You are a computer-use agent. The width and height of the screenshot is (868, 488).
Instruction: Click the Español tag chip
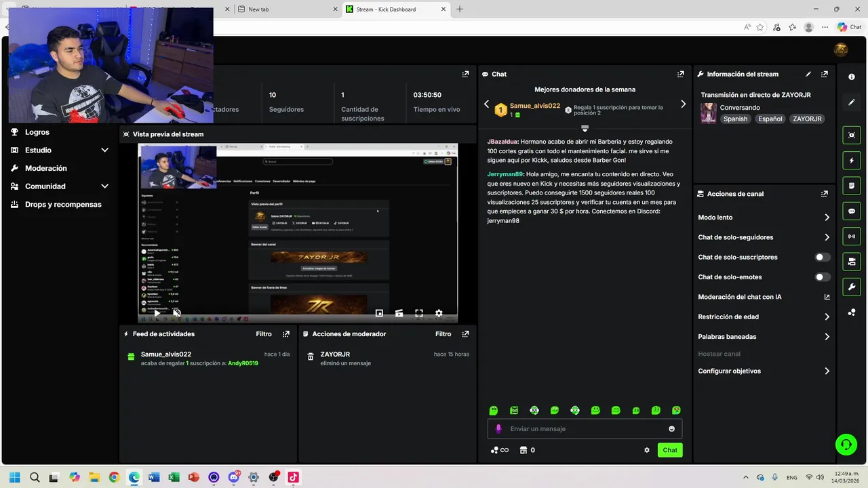[770, 119]
